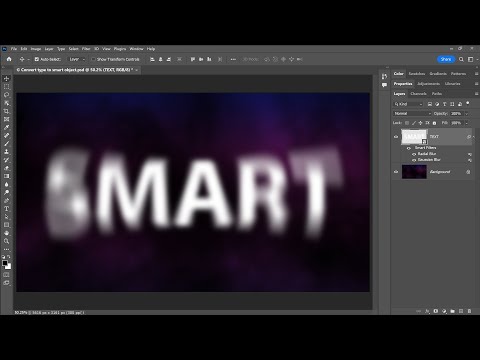The height and width of the screenshot is (360, 480).
Task: Switch to the Swatches tab
Action: [417, 74]
